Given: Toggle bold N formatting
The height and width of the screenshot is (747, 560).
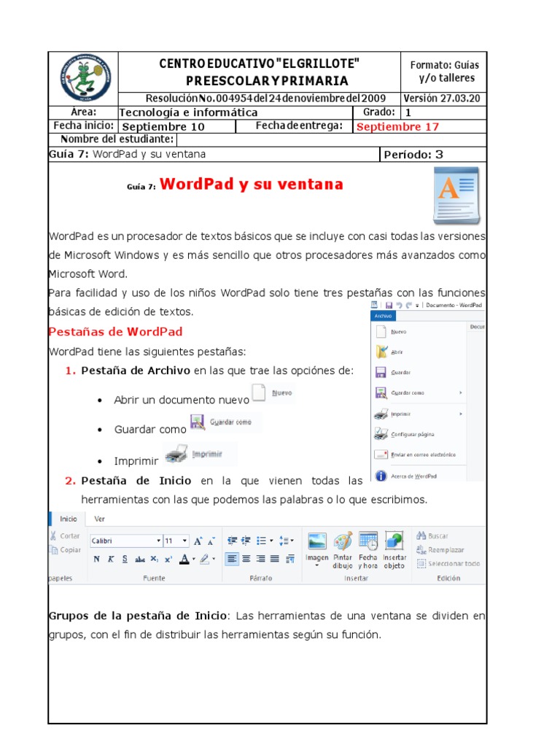Looking at the screenshot, I should point(97,560).
